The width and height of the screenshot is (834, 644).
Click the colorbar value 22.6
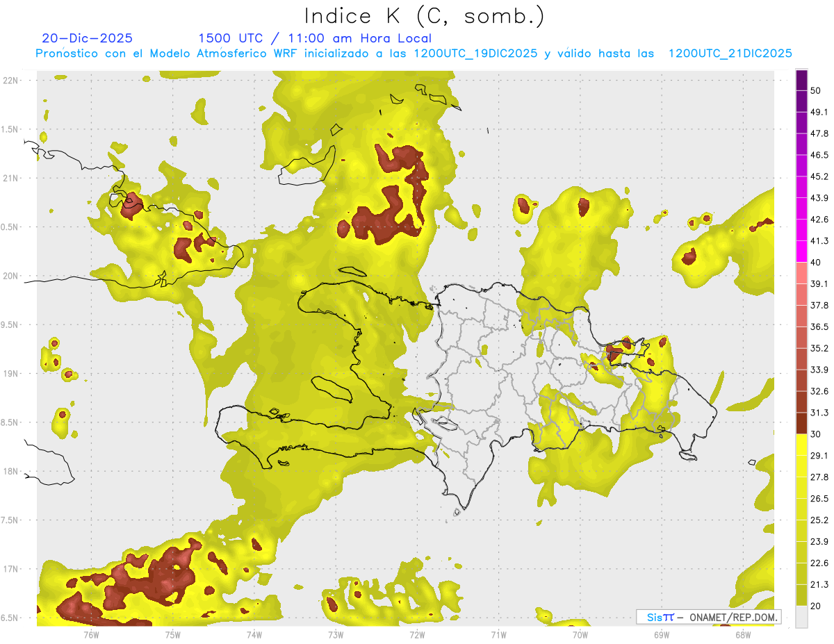[819, 563]
